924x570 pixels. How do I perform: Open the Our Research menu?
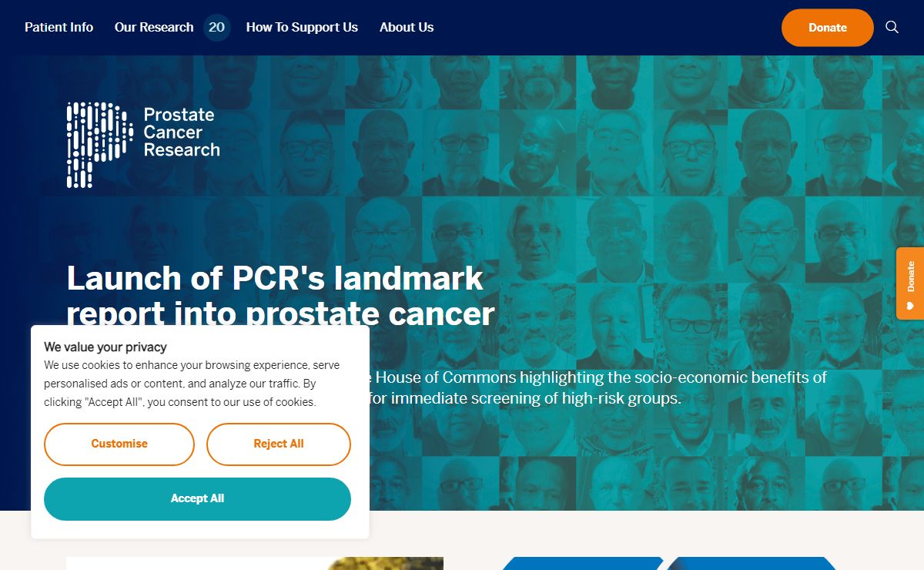click(x=154, y=27)
